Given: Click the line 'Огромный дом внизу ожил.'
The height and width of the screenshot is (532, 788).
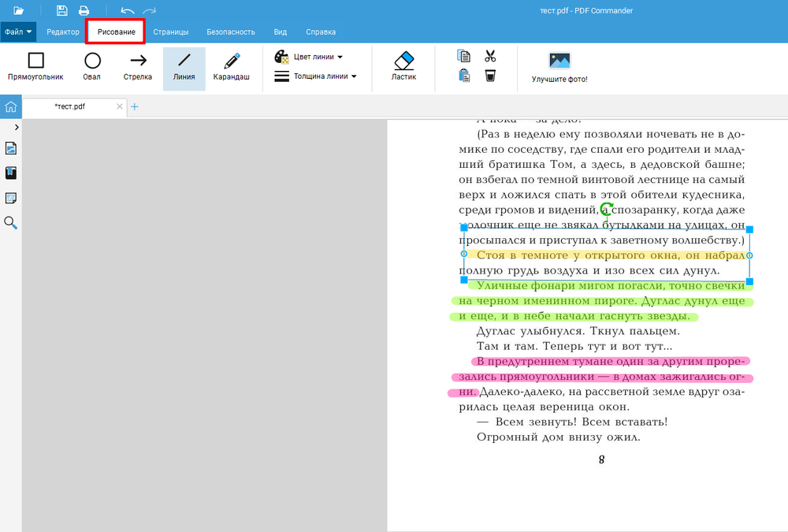Looking at the screenshot, I should pyautogui.click(x=559, y=437).
